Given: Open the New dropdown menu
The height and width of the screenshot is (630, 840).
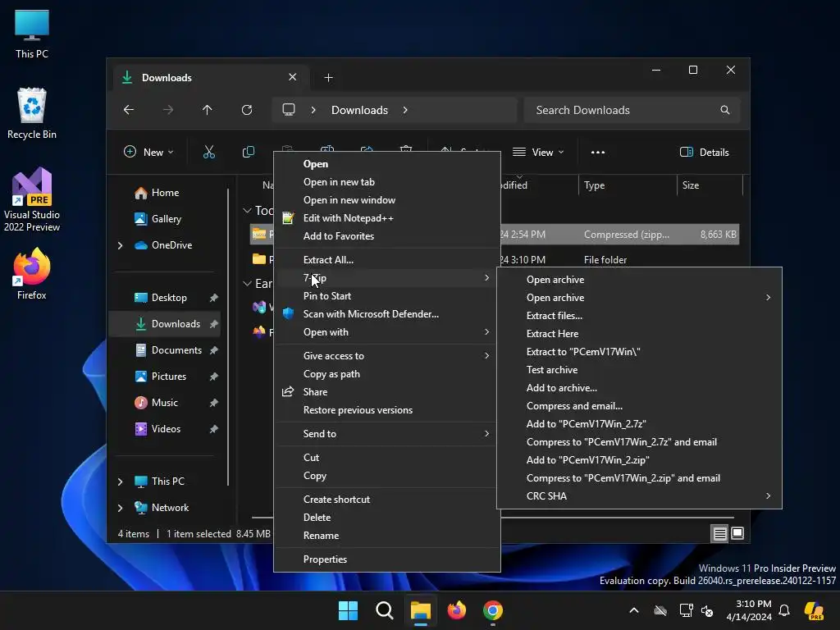Looking at the screenshot, I should point(148,152).
